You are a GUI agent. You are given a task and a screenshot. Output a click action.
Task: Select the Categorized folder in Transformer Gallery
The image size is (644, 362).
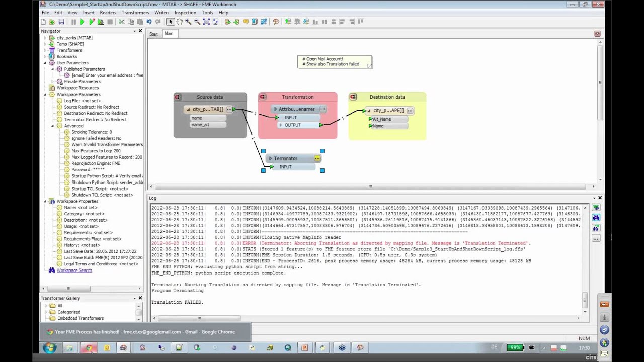click(69, 312)
